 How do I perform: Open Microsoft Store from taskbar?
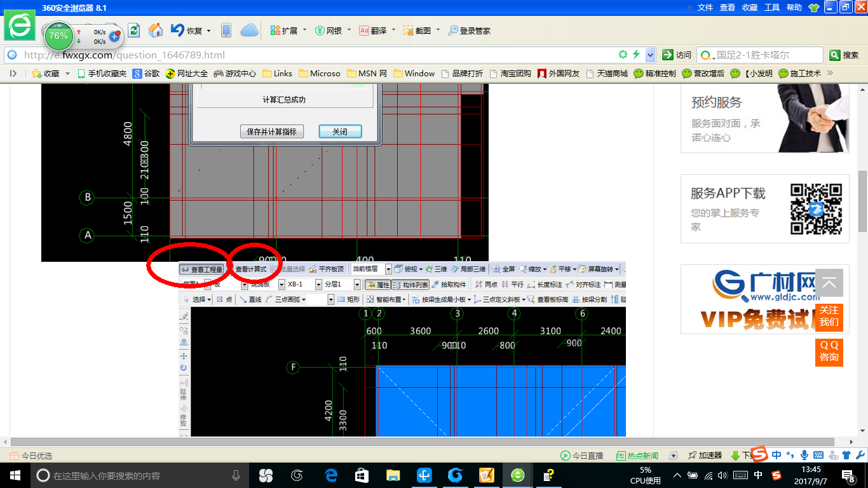[362, 475]
